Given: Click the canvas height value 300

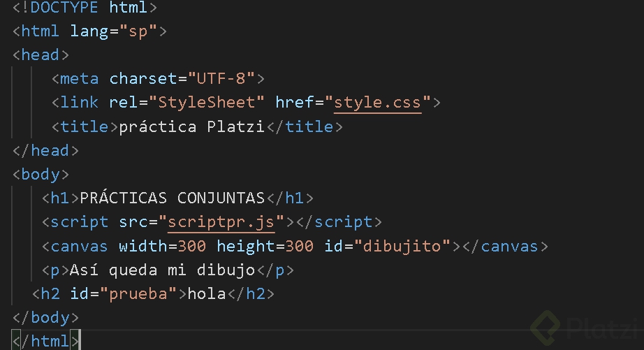Looking at the screenshot, I should point(300,247).
